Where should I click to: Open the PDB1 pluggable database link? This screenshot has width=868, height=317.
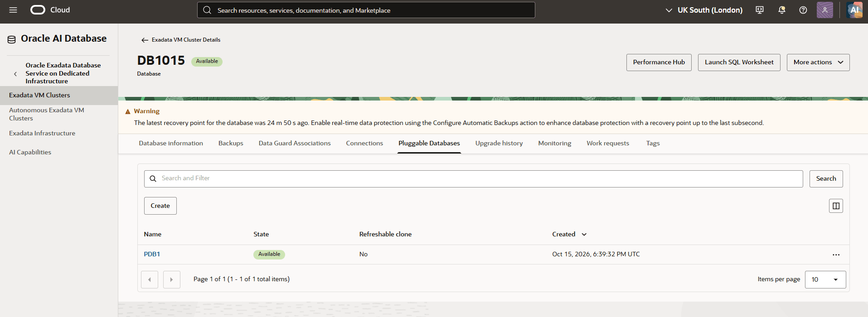pyautogui.click(x=152, y=255)
